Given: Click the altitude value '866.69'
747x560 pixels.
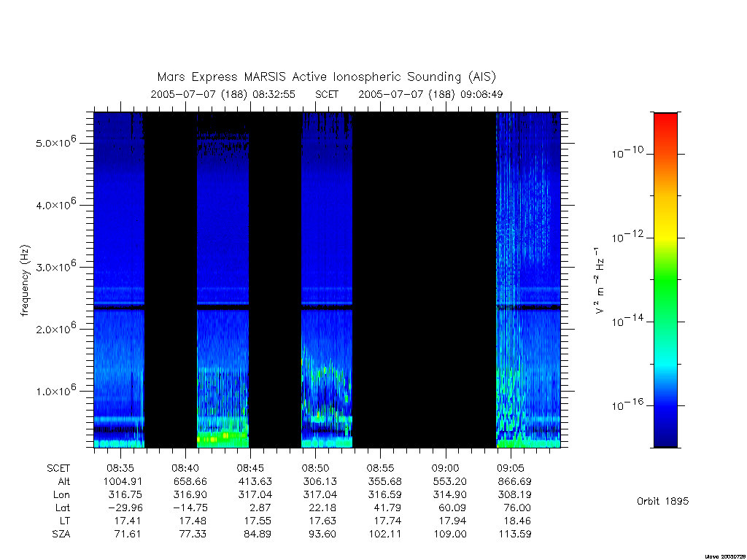Looking at the screenshot, I should pyautogui.click(x=514, y=481).
